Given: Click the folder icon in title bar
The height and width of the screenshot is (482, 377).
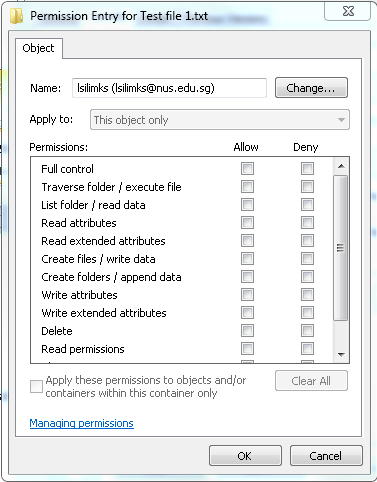Looking at the screenshot, I should tap(16, 16).
